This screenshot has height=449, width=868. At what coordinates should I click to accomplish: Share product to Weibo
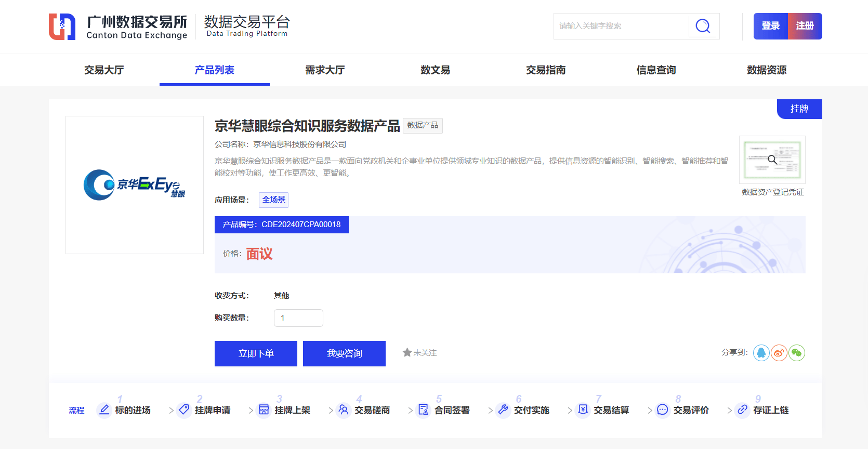pyautogui.click(x=779, y=353)
